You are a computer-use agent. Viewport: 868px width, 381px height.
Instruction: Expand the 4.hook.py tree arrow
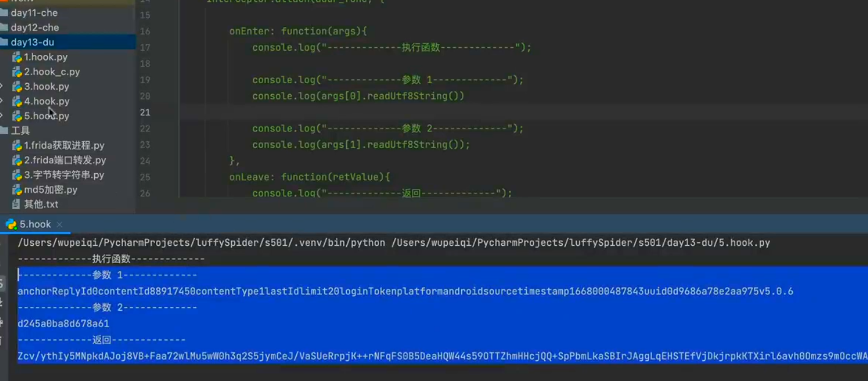tap(2, 101)
